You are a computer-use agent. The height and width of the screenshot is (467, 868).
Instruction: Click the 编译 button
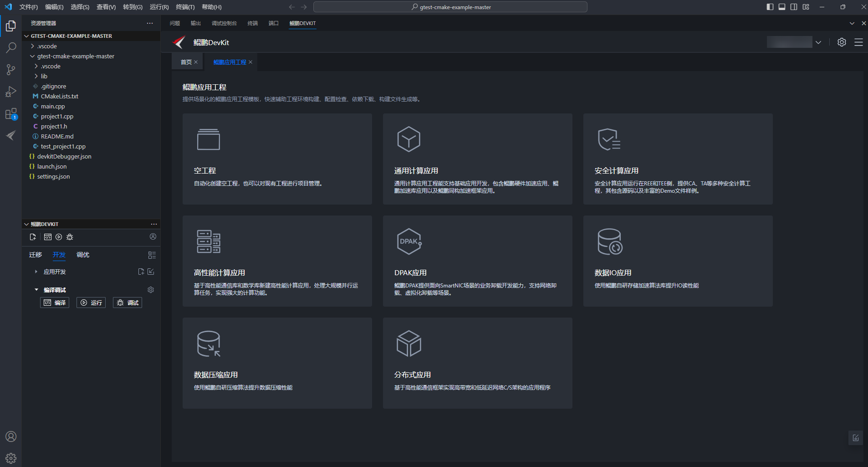(x=55, y=303)
